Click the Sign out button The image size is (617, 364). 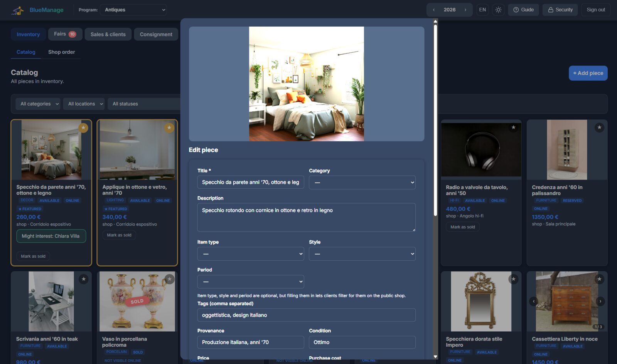tap(596, 10)
